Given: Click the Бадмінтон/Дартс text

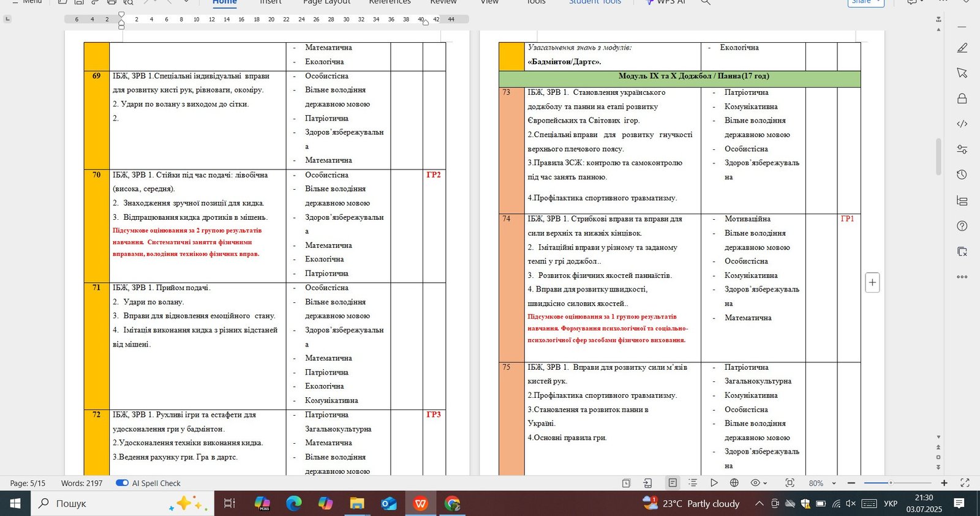Looking at the screenshot, I should 564,62.
